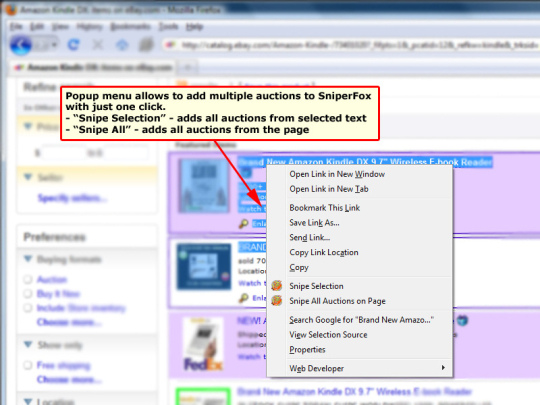Click the FedEx thumbnail of third listing

(x=203, y=344)
